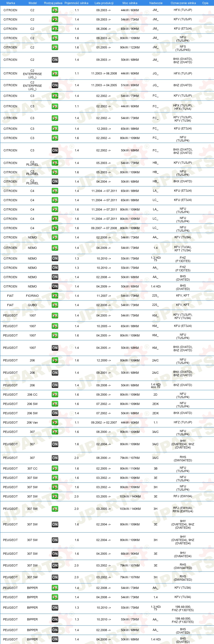Click diesel ON icon in 307 SW 66kW/90KM row

tap(55, 554)
